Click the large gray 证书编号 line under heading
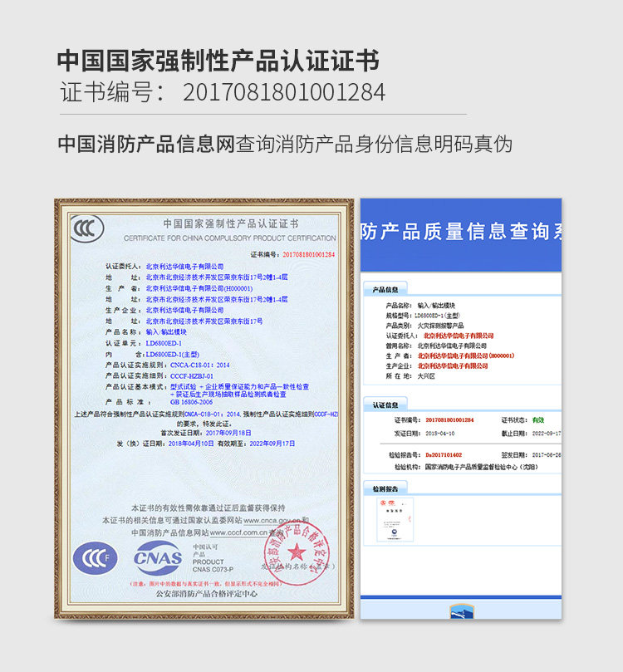This screenshot has width=623, height=672. (x=223, y=92)
